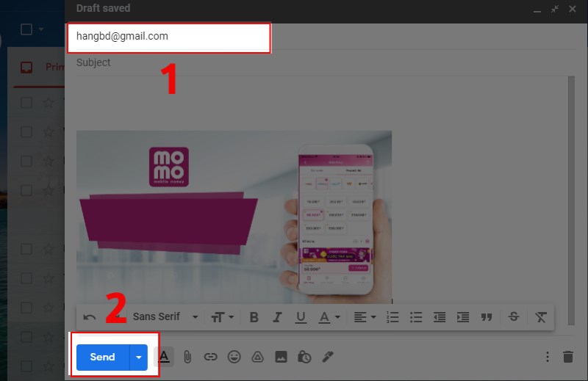The height and width of the screenshot is (381, 588).
Task: Star the first email row in inbox
Action: (x=49, y=102)
